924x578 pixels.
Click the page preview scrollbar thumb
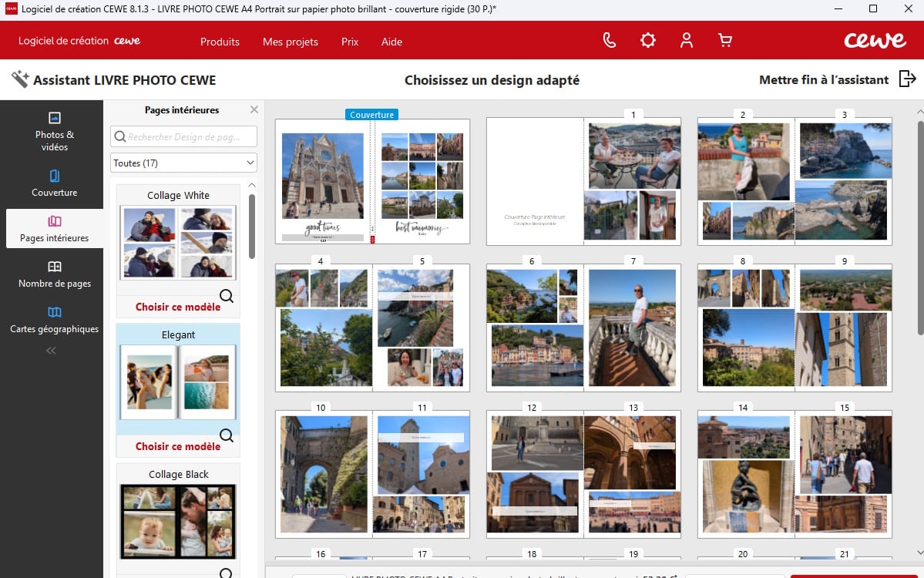coord(920,228)
